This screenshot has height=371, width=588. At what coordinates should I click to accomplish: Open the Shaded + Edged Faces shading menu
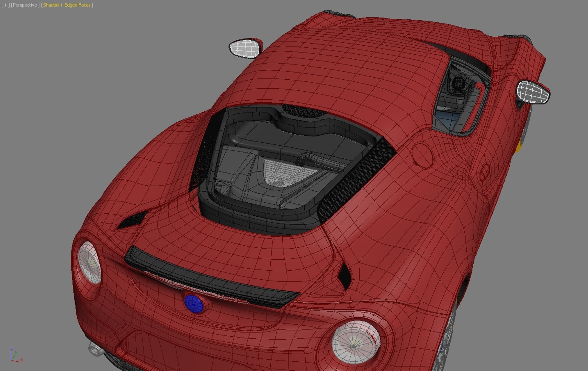point(67,5)
